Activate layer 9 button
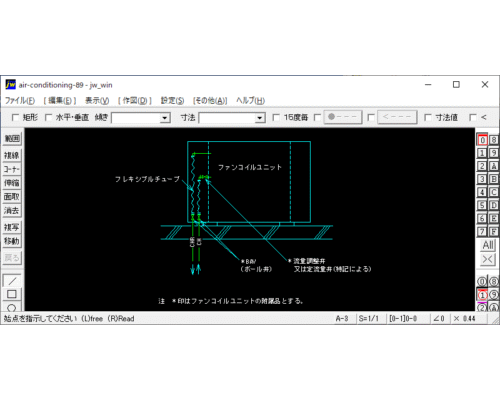The width and height of the screenshot is (500, 400). (494, 153)
